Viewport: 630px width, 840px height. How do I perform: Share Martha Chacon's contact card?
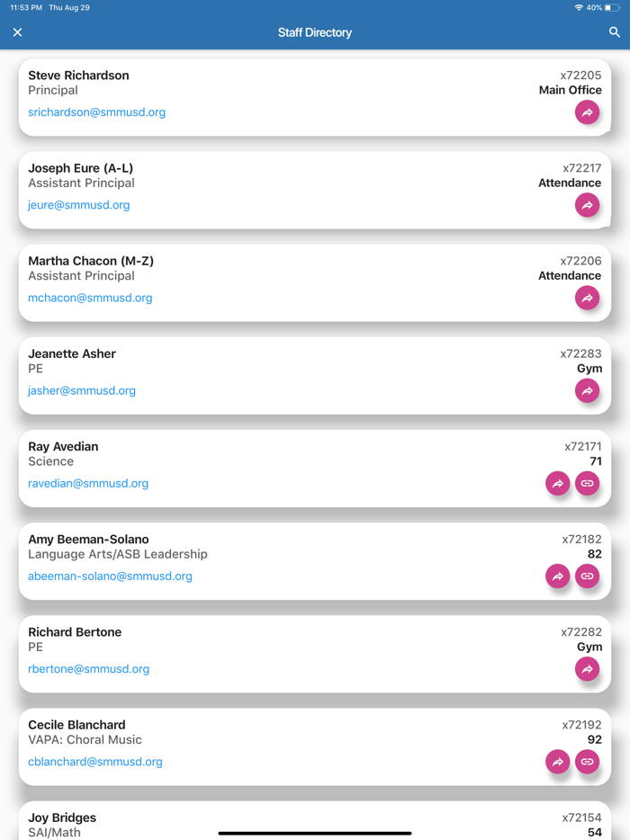[x=587, y=298]
